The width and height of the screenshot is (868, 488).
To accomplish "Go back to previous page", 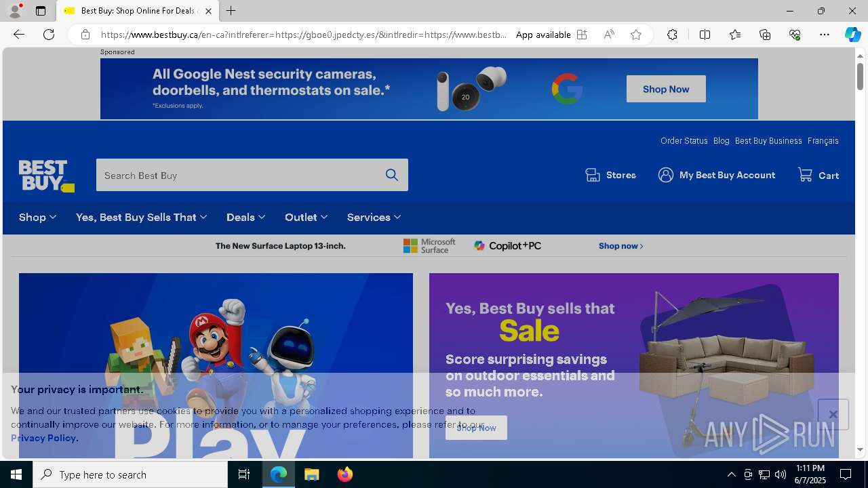I will [19, 35].
